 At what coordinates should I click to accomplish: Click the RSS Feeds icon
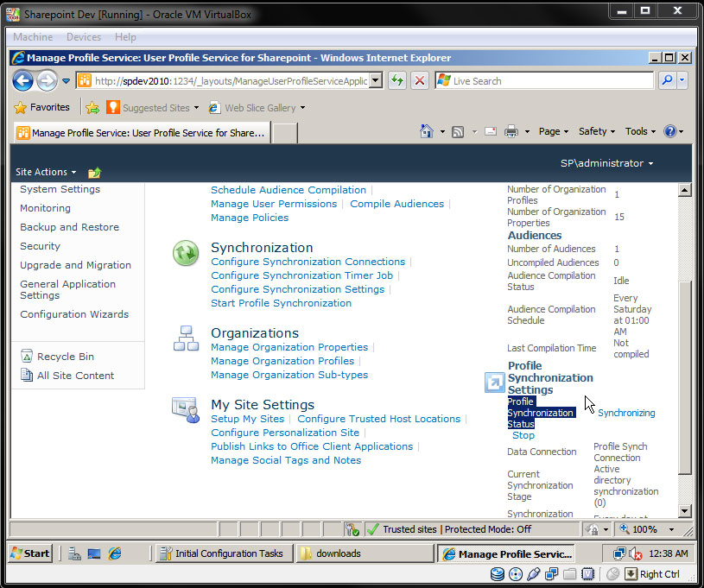tap(458, 132)
